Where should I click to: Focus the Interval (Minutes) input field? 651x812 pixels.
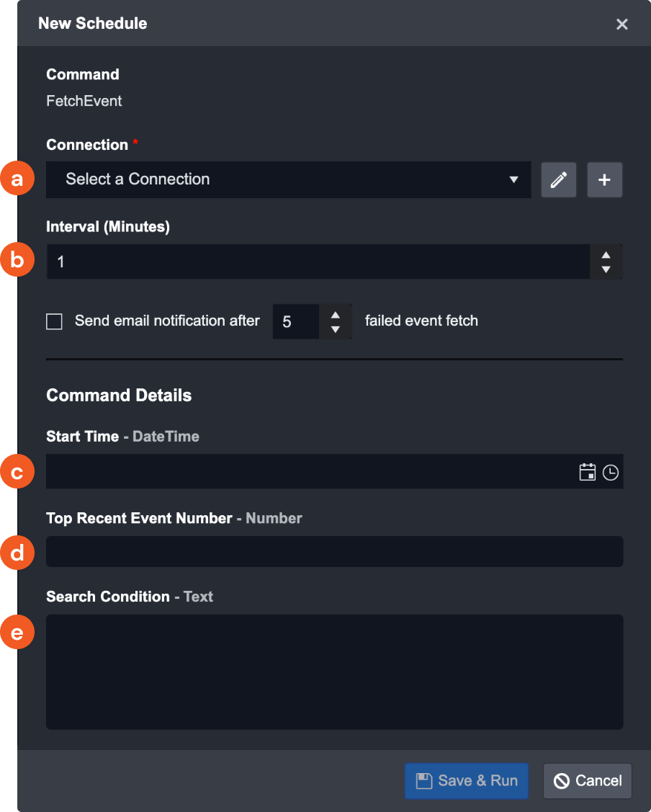pos(317,262)
